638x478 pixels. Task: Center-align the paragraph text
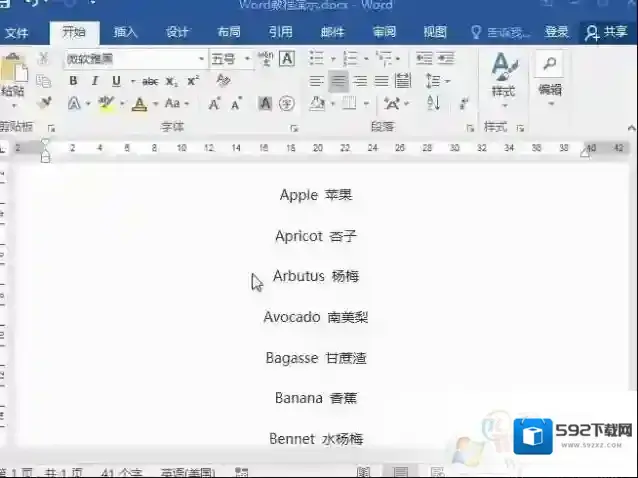[x=338, y=81]
